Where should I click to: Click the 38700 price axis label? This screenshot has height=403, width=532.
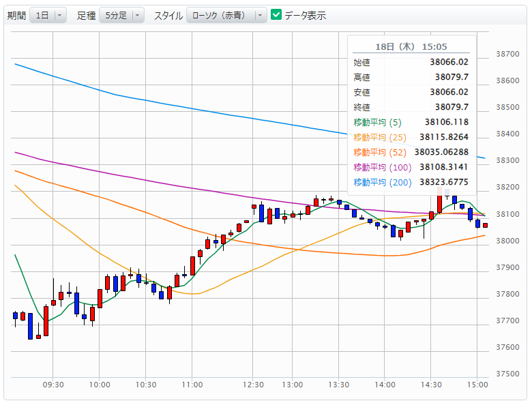508,54
